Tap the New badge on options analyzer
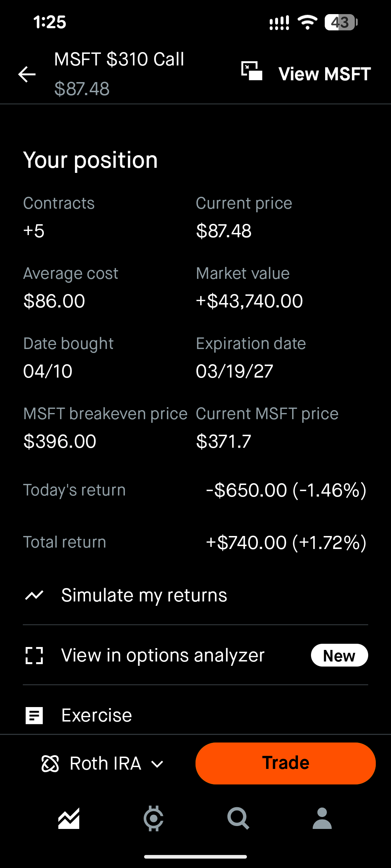Screen dimensions: 391x868 [339, 655]
